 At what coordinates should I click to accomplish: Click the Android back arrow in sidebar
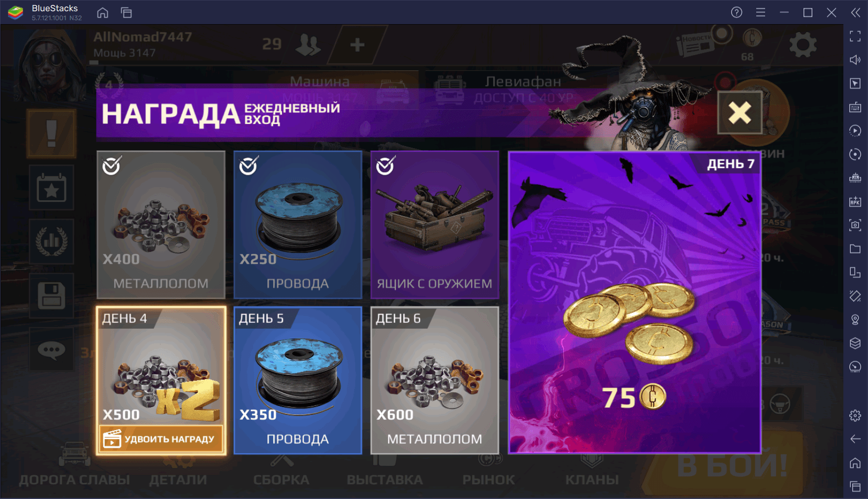point(855,439)
